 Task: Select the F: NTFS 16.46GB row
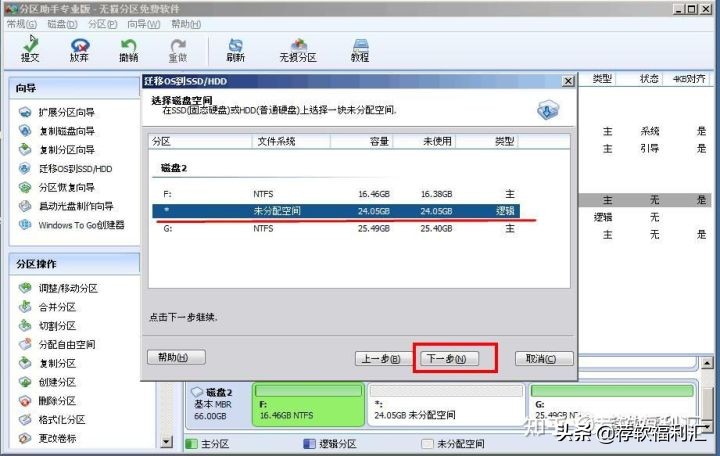pos(336,194)
